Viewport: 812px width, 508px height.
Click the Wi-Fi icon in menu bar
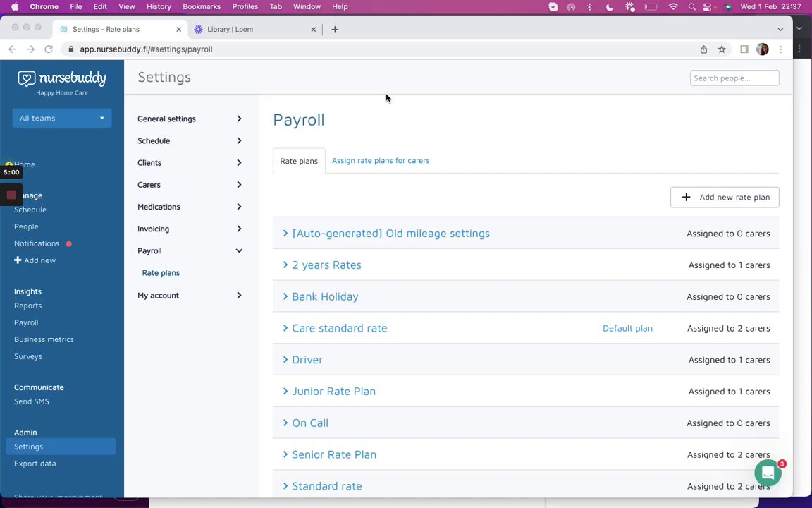coord(673,7)
